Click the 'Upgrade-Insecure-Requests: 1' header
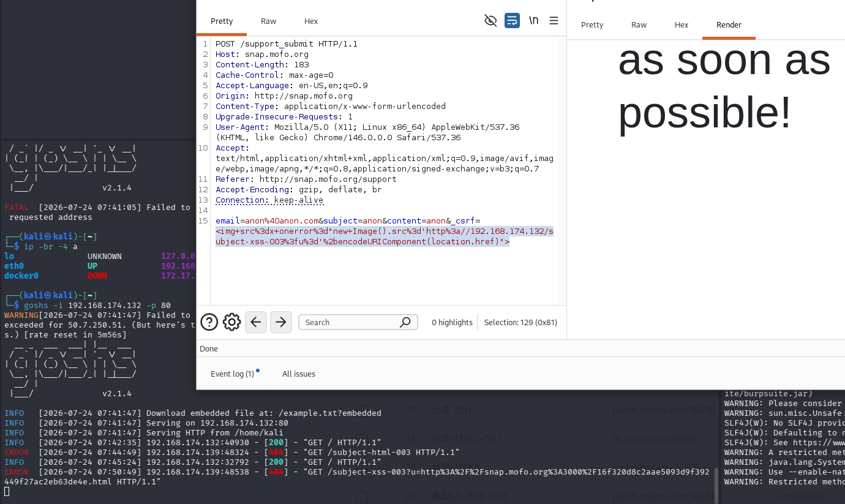This screenshot has height=504, width=845. [284, 116]
